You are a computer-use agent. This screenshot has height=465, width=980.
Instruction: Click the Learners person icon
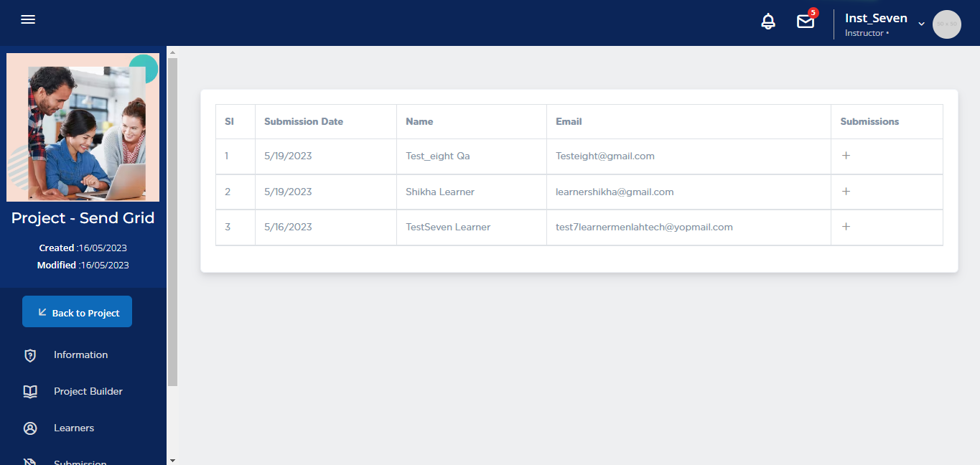tap(30, 428)
